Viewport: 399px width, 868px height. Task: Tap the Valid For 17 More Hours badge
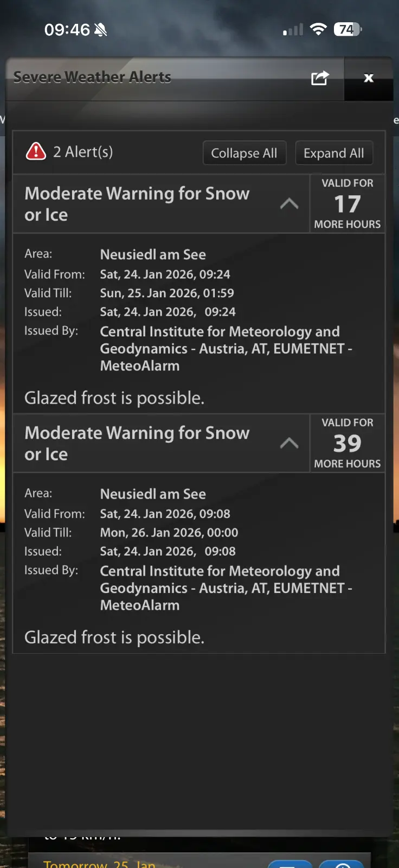(x=347, y=204)
